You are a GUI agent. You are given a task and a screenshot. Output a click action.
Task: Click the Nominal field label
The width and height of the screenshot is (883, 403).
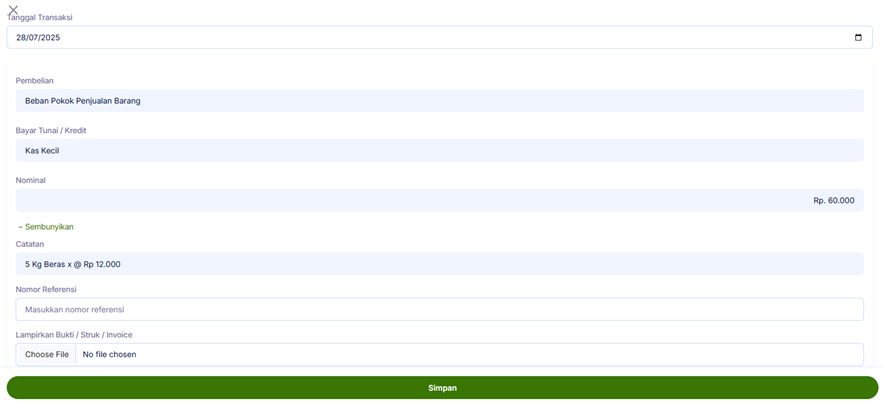click(31, 181)
